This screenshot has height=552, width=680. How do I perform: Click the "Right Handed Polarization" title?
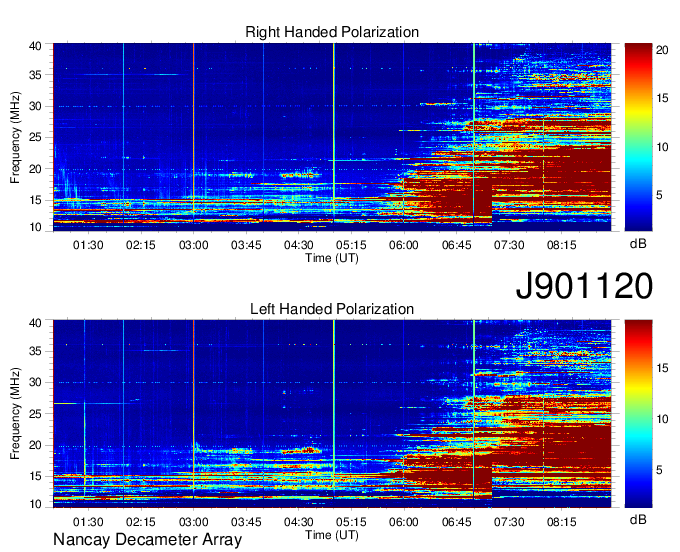click(332, 32)
